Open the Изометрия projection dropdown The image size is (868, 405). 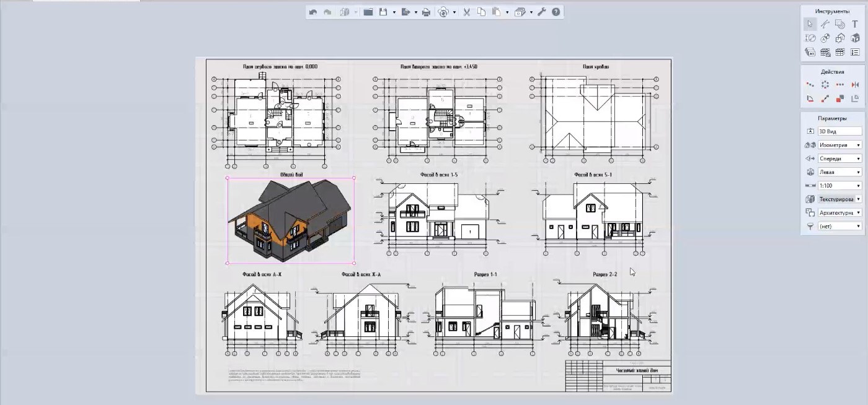coord(840,145)
